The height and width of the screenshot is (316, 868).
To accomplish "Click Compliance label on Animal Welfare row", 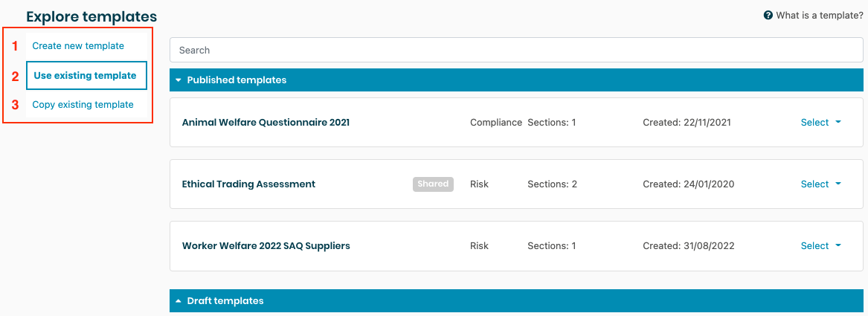I will [496, 123].
